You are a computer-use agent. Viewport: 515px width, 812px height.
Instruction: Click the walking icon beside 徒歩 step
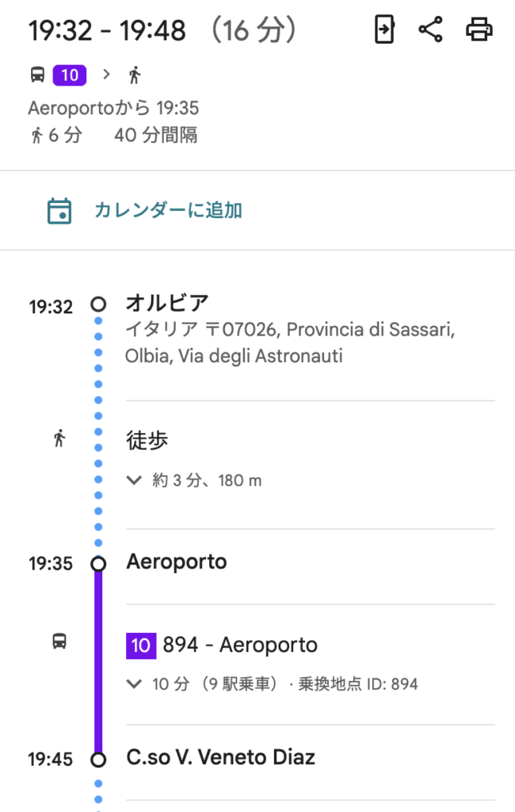click(59, 438)
